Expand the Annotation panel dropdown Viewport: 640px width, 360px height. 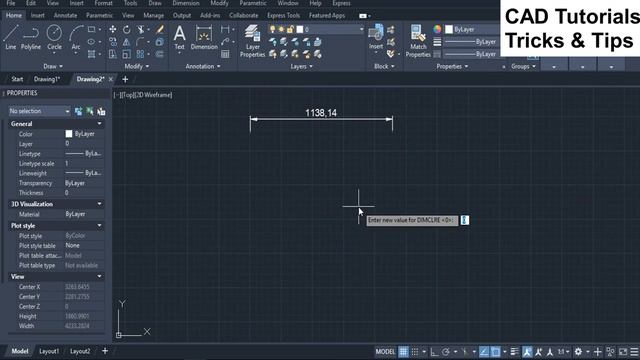pos(203,66)
